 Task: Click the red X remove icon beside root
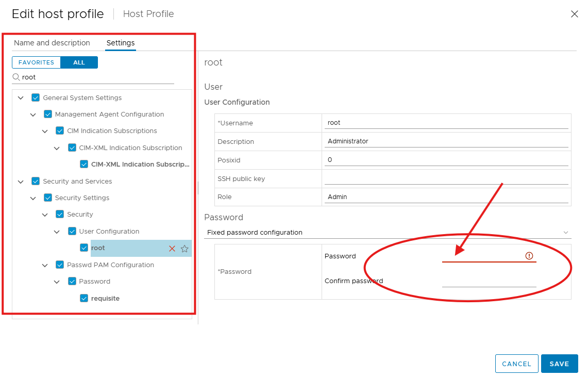point(172,249)
